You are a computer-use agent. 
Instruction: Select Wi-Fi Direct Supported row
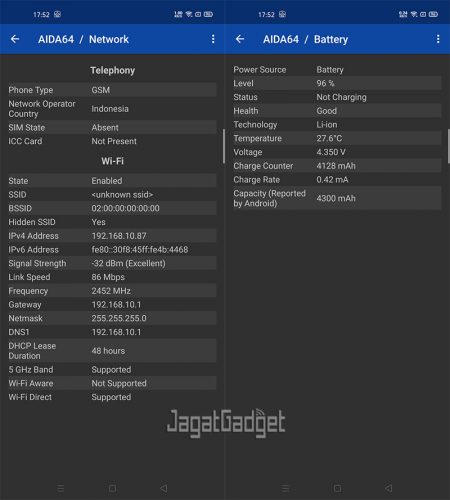tap(112, 397)
